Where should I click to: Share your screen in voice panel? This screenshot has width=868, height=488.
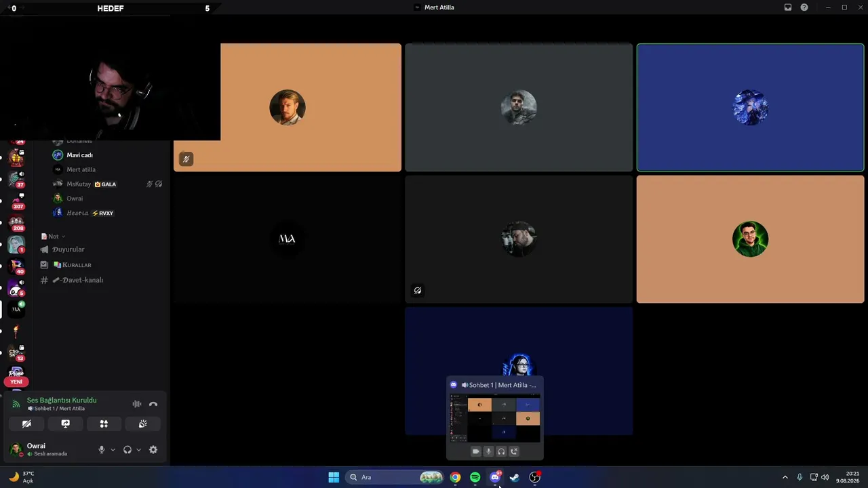(65, 424)
